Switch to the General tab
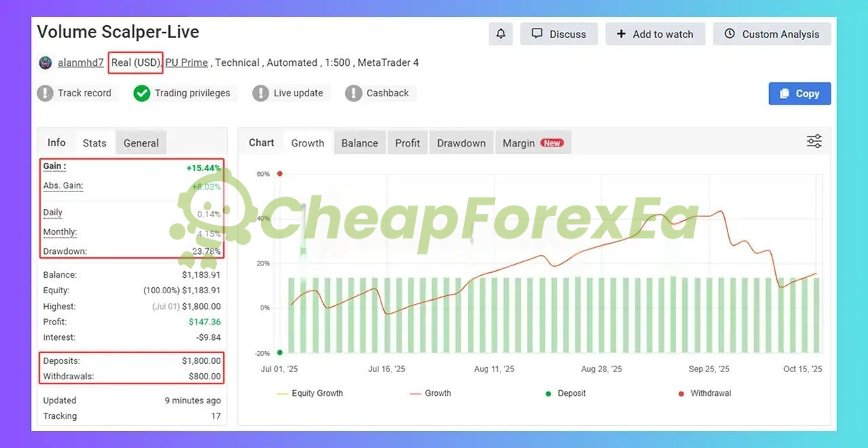The image size is (868, 448). click(x=141, y=143)
